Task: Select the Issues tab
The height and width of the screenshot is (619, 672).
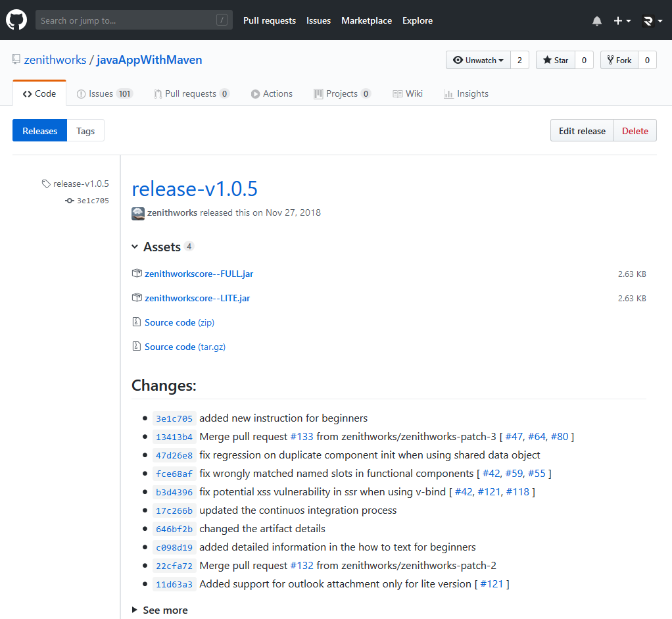Action: pos(105,93)
